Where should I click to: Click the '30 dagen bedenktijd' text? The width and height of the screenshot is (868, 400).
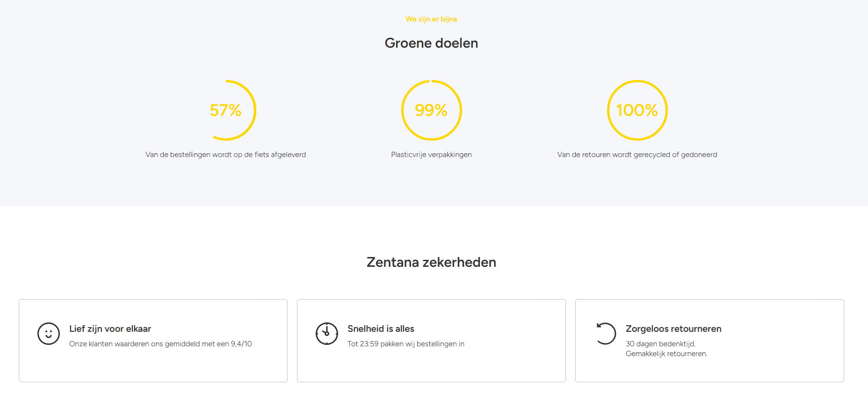pos(660,344)
